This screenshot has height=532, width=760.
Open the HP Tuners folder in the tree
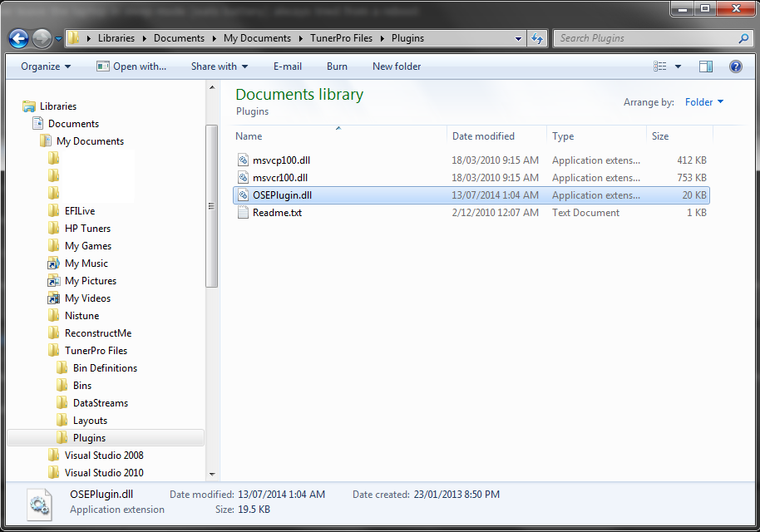pos(88,229)
